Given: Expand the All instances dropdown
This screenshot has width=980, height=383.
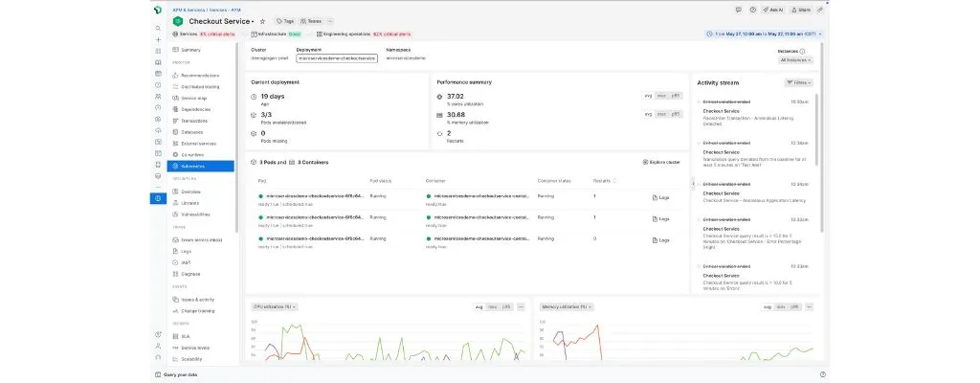Looking at the screenshot, I should (795, 60).
